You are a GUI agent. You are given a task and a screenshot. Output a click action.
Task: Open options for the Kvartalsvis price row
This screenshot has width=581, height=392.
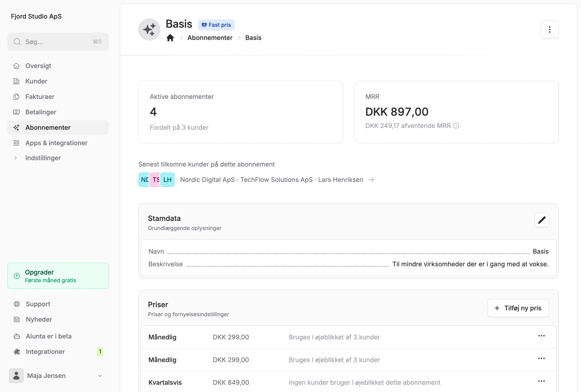click(541, 381)
